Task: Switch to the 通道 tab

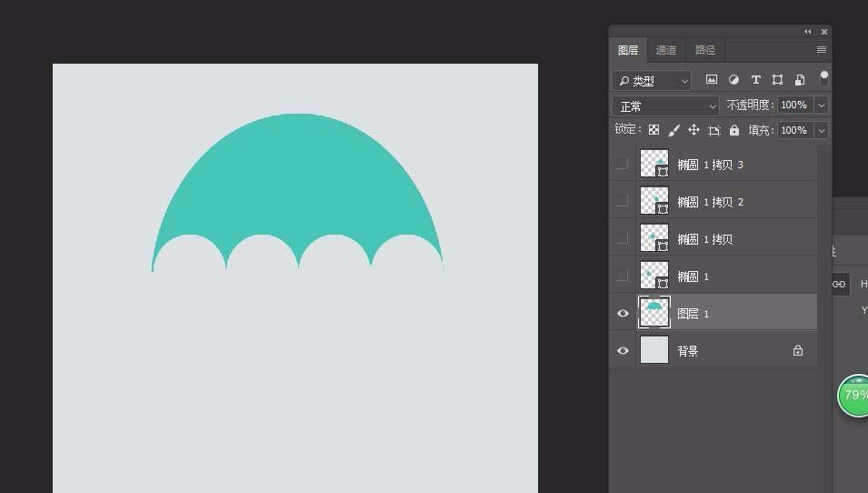Action: pyautogui.click(x=666, y=50)
